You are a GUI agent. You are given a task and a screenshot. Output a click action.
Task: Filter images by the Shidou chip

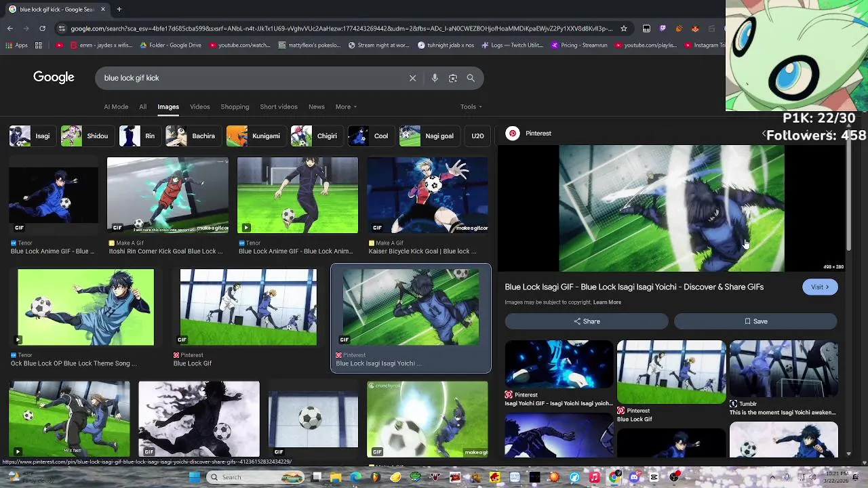pos(86,136)
